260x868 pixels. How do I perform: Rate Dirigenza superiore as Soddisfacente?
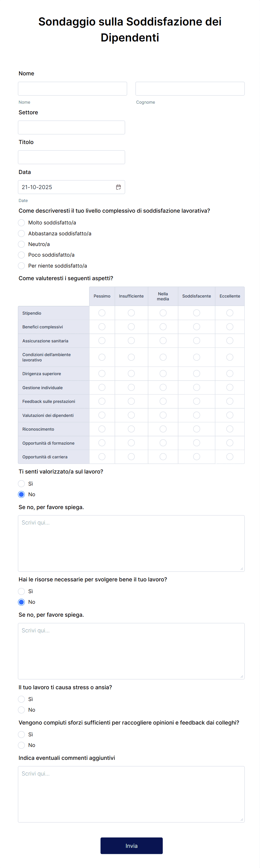pos(197,374)
